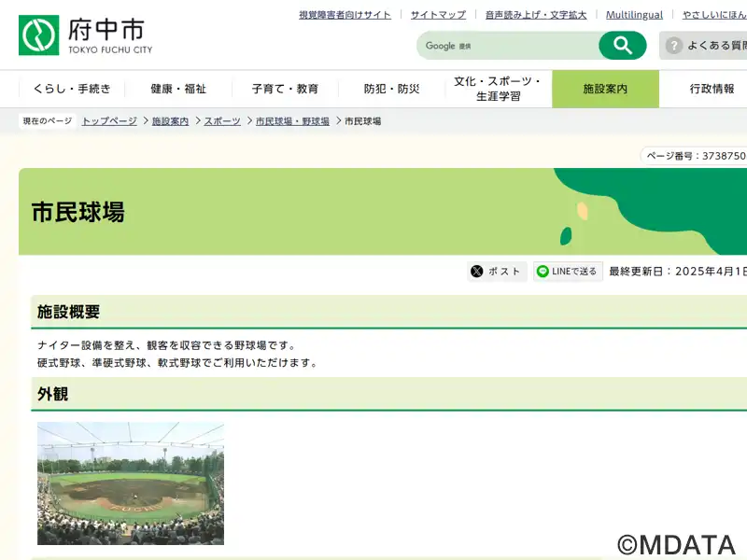Open the 子育て・教育 menu

[x=285, y=89]
